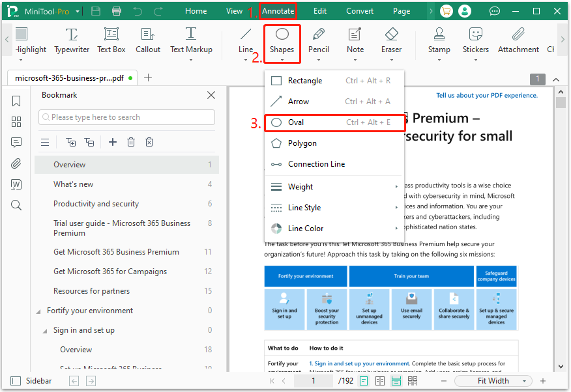Select the Typewriter tool
Image resolution: width=571 pixels, height=392 pixels.
[x=72, y=42]
